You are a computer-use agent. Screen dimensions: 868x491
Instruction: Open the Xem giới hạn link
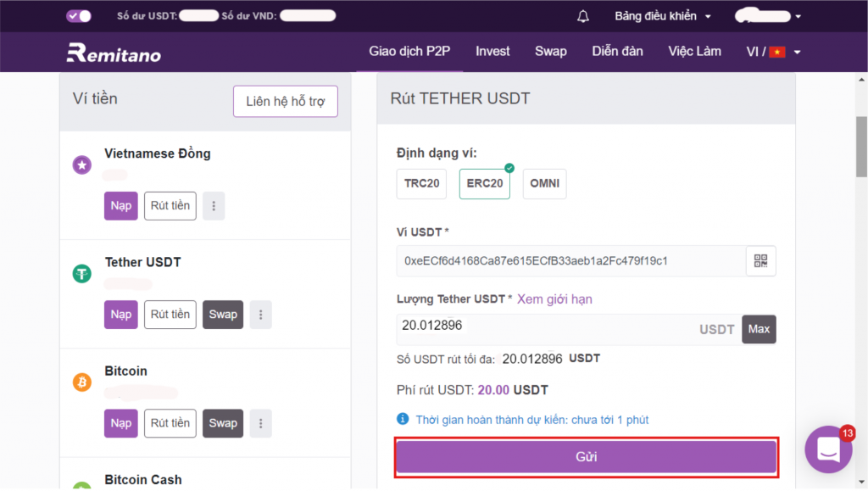pos(554,299)
